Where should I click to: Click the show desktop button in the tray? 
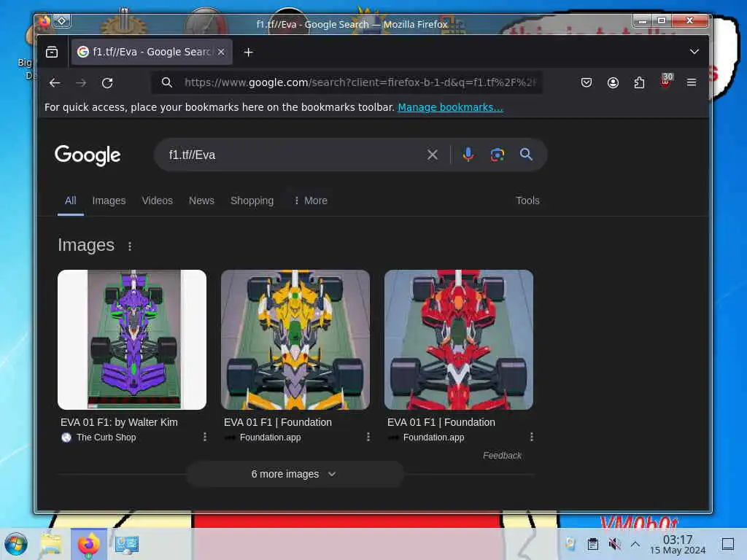click(727, 544)
